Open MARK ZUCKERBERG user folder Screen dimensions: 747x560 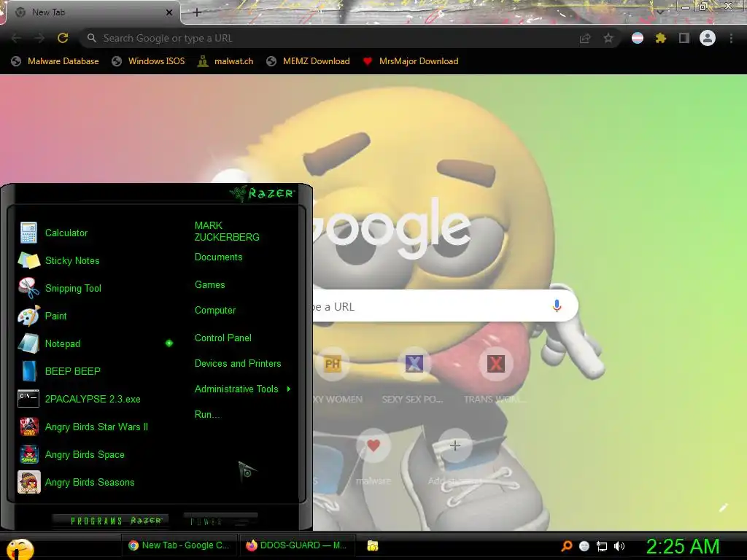pos(227,231)
